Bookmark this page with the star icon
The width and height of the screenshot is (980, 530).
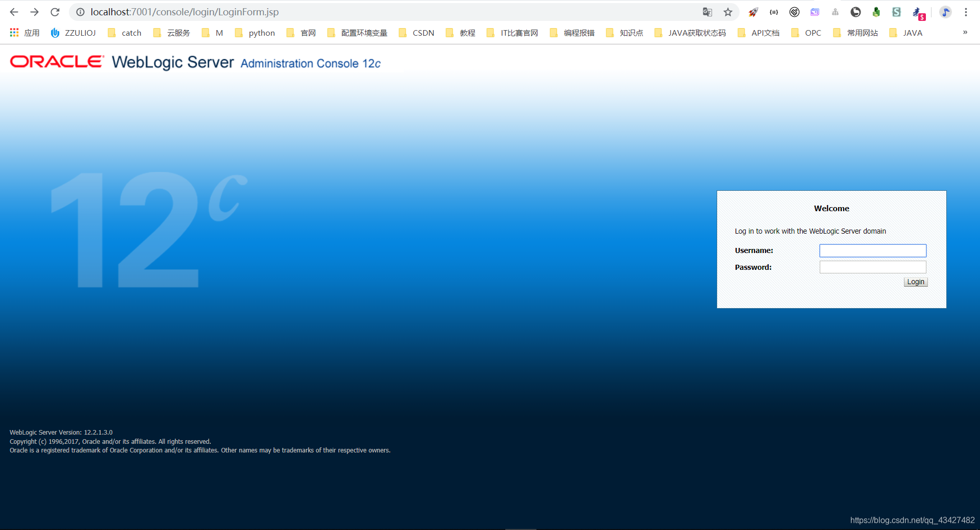728,12
